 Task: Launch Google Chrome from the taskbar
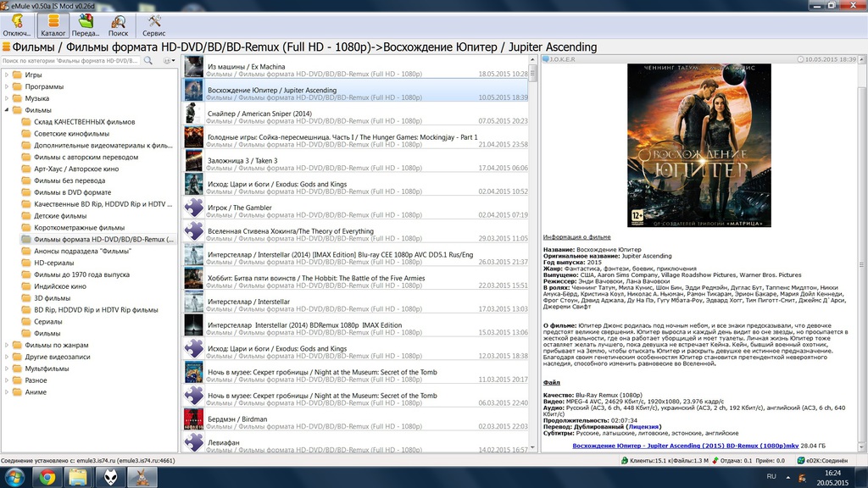coord(47,477)
